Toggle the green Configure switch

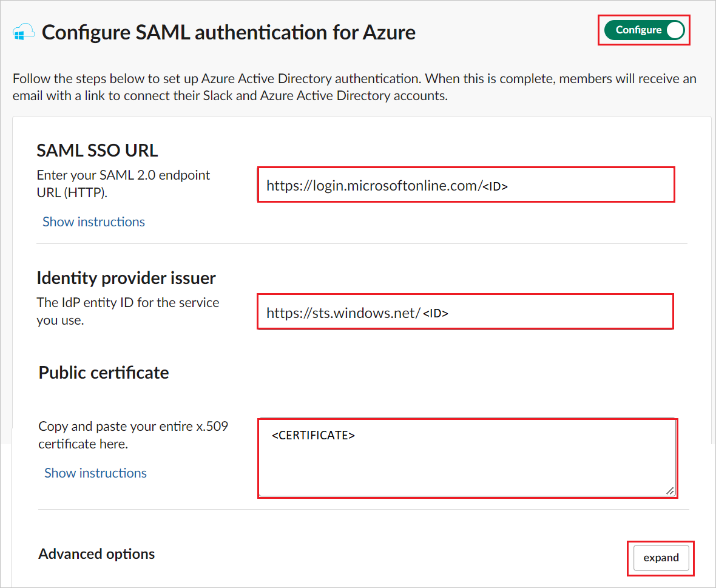coord(644,30)
